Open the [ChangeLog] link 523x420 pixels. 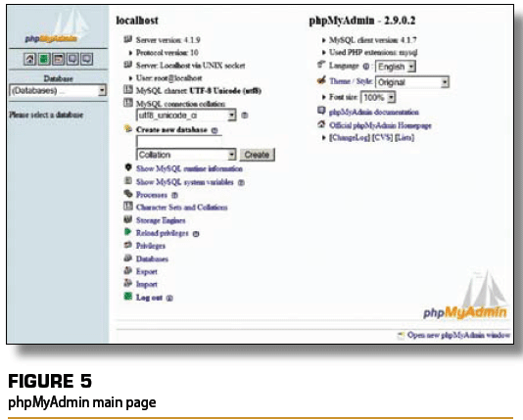pos(350,138)
